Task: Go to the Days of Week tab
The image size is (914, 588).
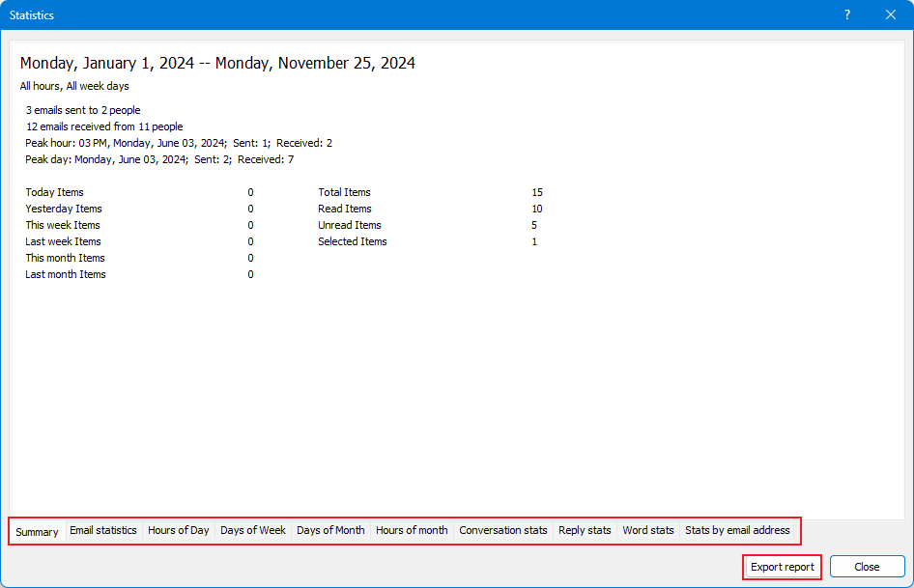Action: 253,531
